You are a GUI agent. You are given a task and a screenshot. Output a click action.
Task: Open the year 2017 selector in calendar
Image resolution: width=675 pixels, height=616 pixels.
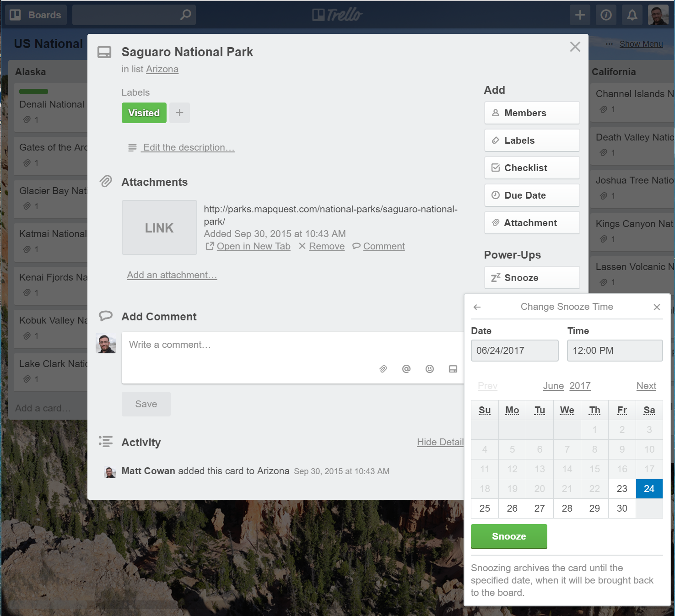coord(580,386)
